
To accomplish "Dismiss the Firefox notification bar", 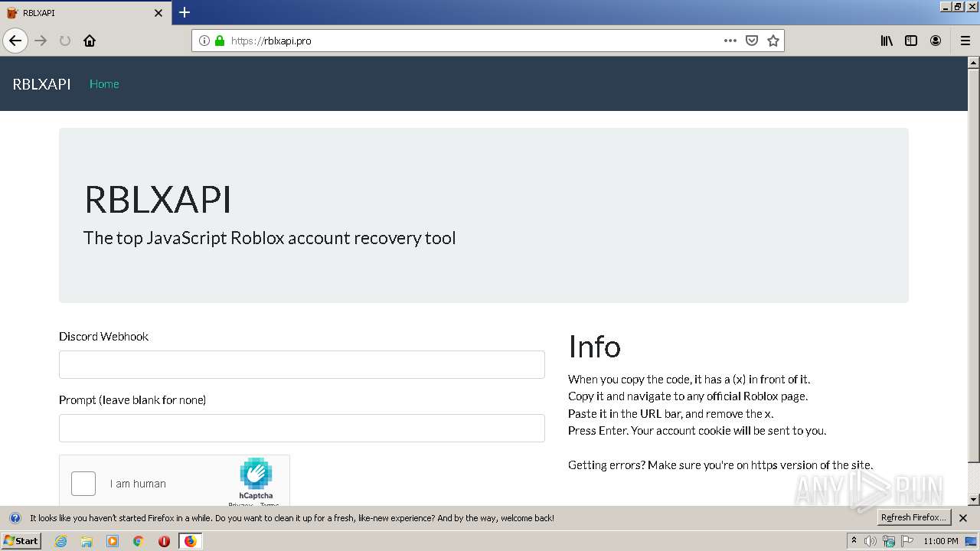I will (x=963, y=518).
